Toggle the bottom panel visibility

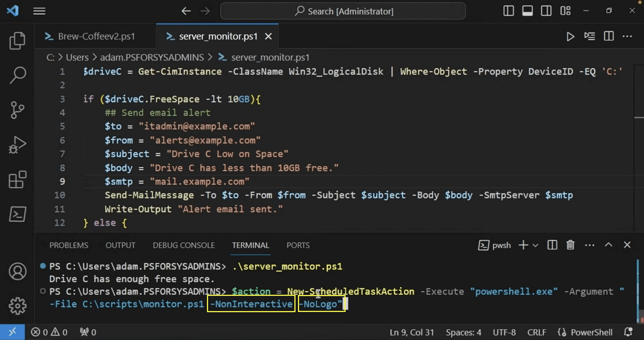[527, 11]
